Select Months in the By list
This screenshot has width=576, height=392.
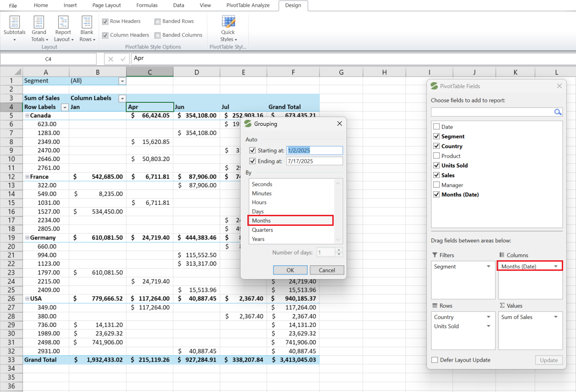[x=291, y=221]
